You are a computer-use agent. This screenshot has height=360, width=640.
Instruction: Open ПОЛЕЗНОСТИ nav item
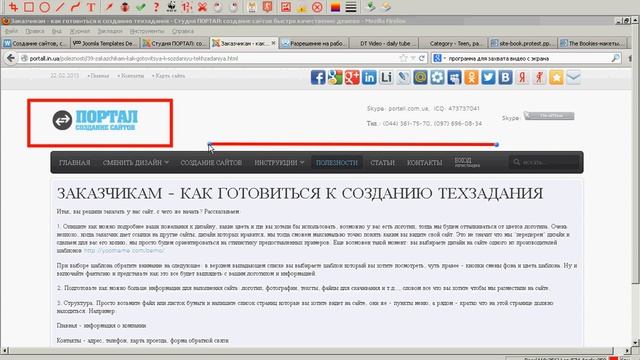337,162
